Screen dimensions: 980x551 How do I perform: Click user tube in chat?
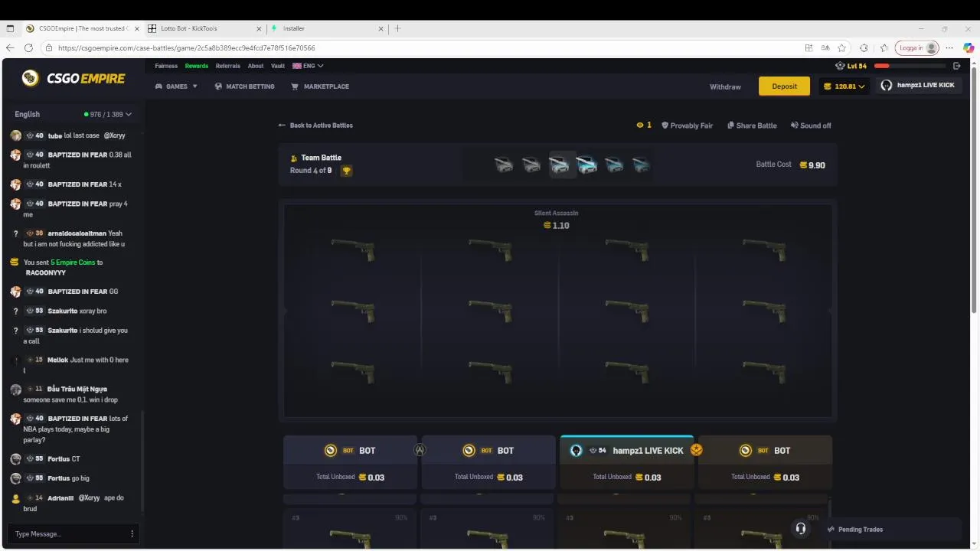55,135
